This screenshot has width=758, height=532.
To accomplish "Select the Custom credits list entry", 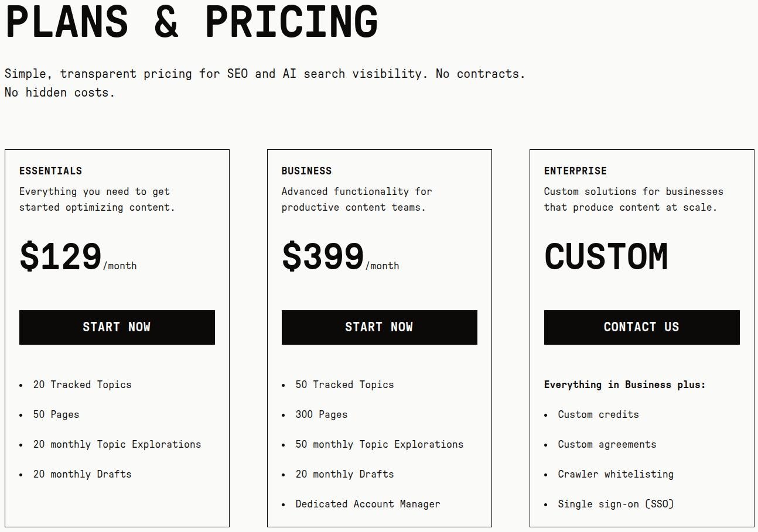I will click(597, 414).
